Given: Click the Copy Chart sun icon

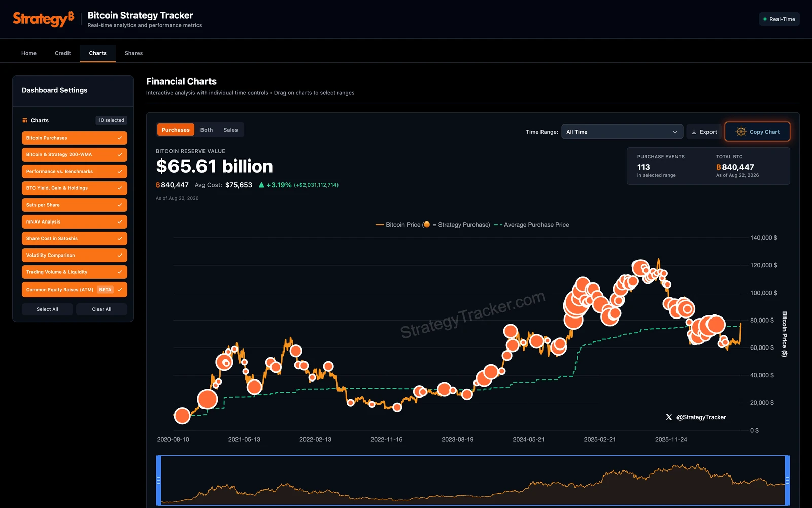Looking at the screenshot, I should coord(741,132).
